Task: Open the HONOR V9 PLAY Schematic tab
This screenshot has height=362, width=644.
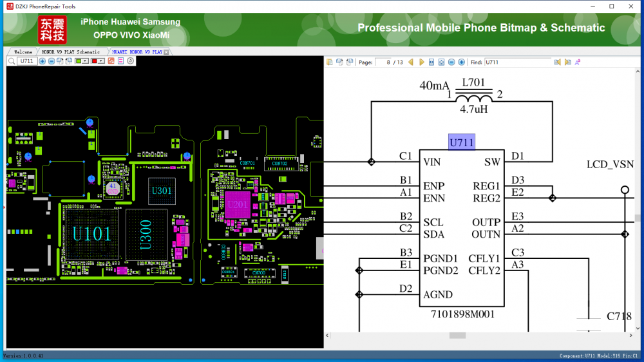Action: (x=71, y=52)
